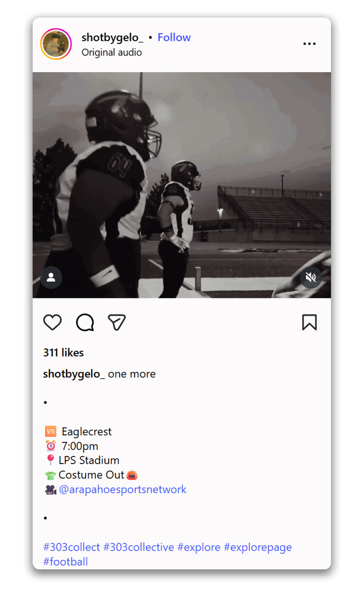Open #explorepage hashtag
This screenshot has height=602, width=364.
(x=258, y=547)
